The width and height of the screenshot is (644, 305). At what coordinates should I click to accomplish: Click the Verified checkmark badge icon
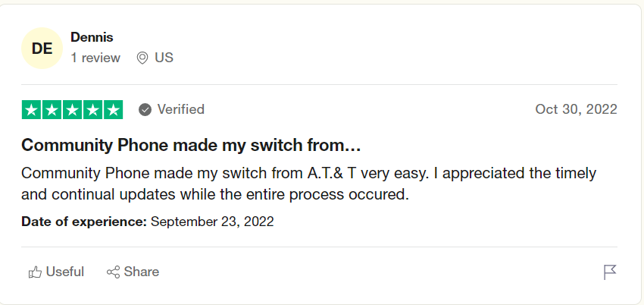point(145,110)
